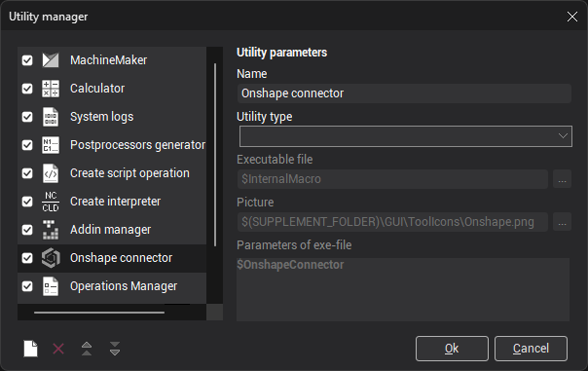Cancel the Utility manager dialog
588x371 pixels.
[531, 349]
